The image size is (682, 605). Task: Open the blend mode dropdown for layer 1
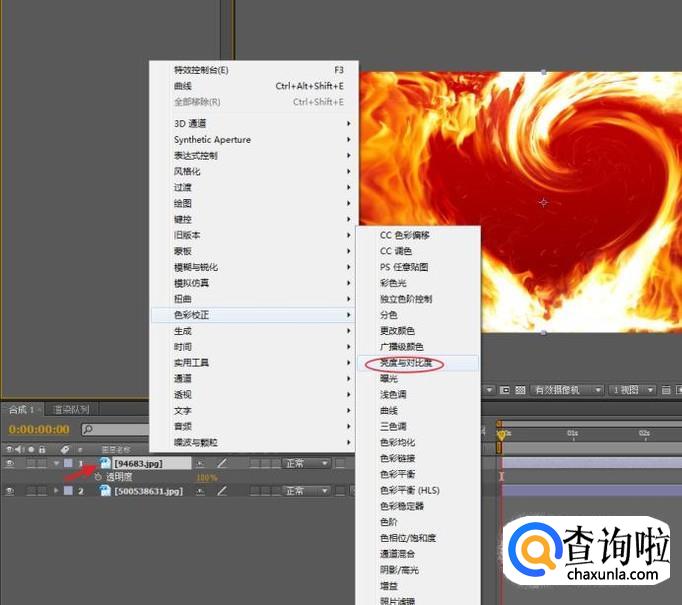(306, 463)
